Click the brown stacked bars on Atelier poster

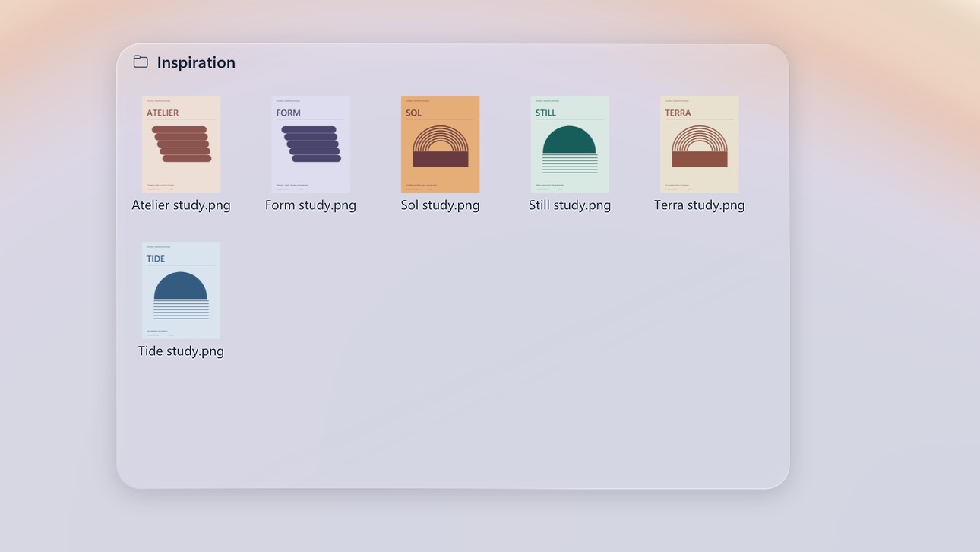coord(182,144)
